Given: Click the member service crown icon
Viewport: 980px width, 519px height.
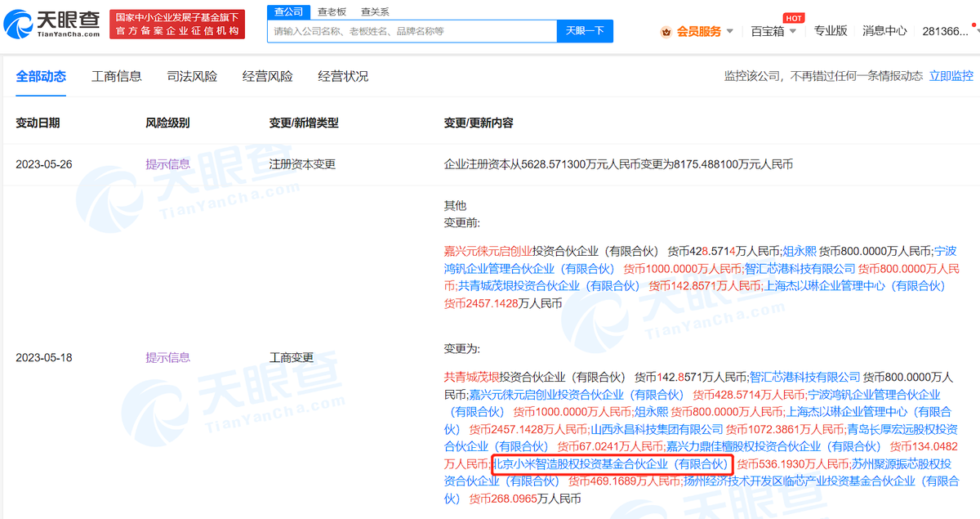Looking at the screenshot, I should [666, 32].
